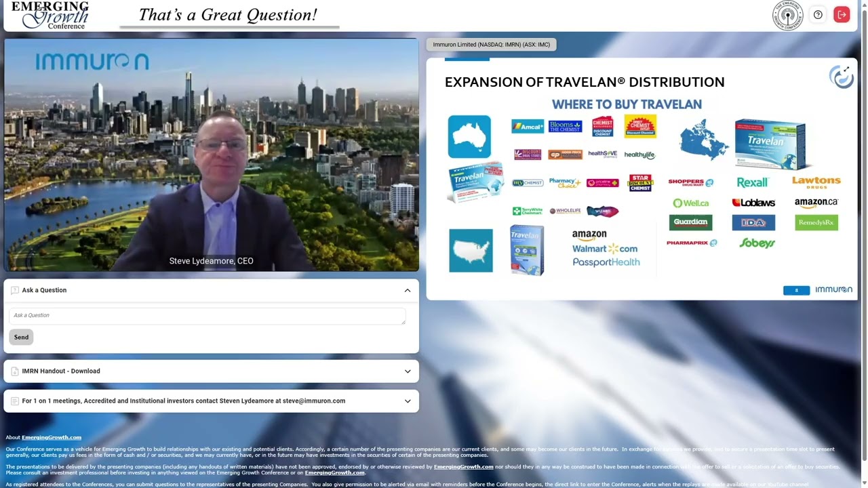Click the red exit conference button
The image size is (868, 488).
coord(842,15)
